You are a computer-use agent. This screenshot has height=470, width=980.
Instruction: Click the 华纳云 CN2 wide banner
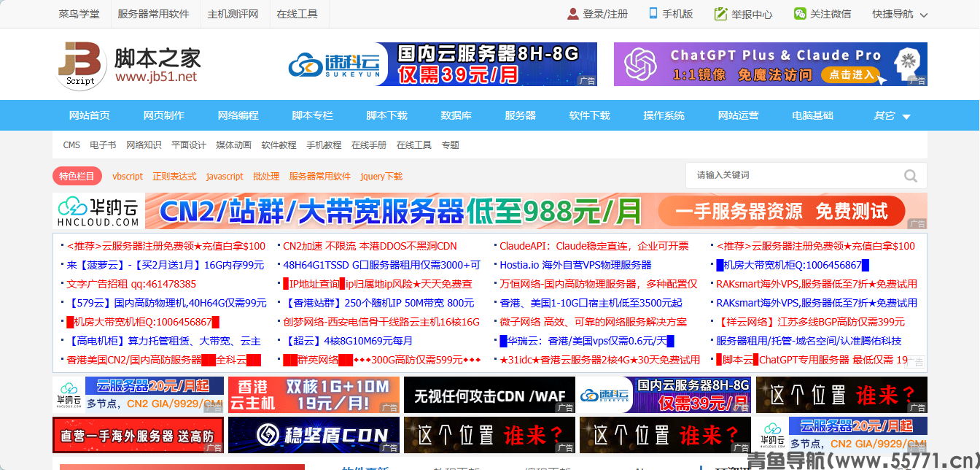(490, 212)
